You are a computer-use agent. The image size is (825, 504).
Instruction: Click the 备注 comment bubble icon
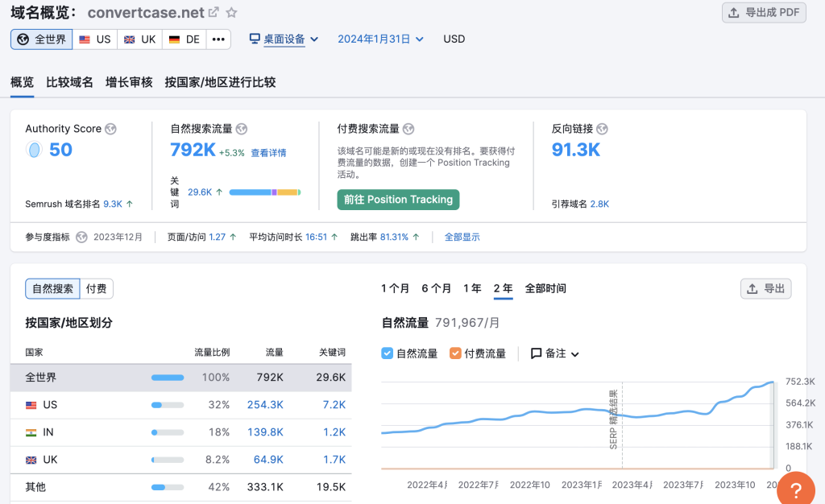click(x=536, y=353)
